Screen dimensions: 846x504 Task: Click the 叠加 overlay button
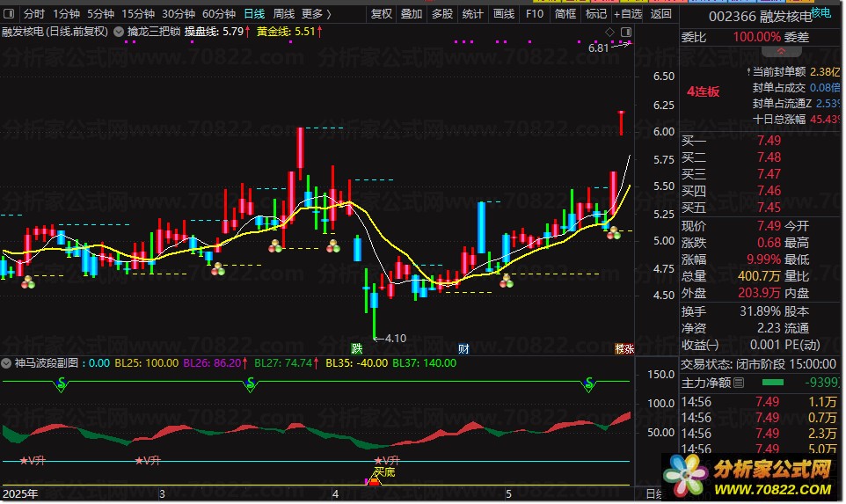click(x=412, y=14)
